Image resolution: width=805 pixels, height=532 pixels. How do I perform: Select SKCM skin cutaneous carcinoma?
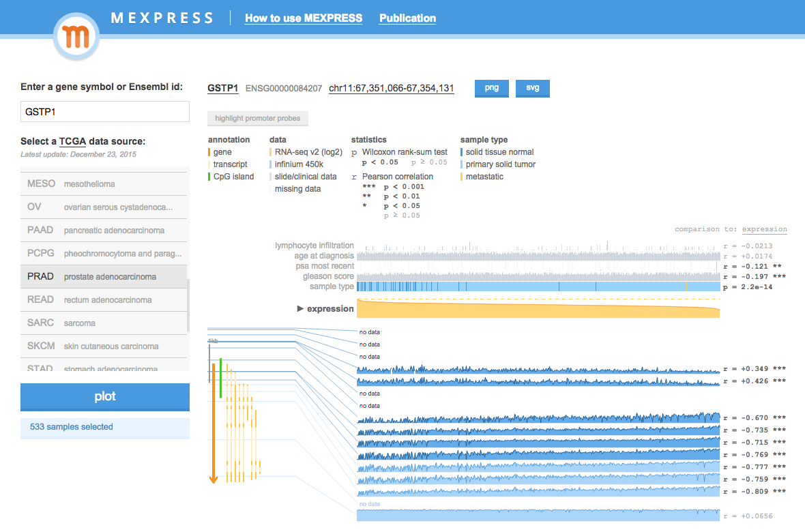click(x=104, y=346)
